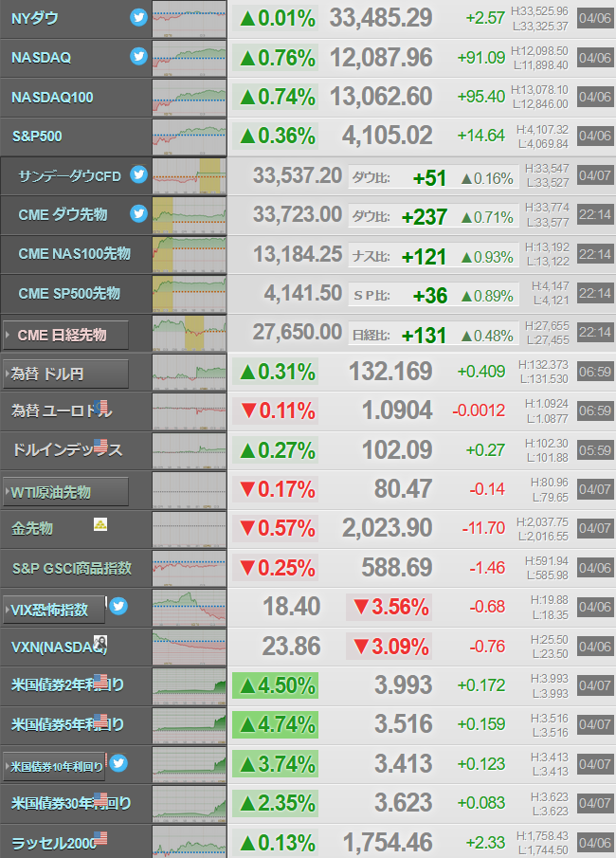This screenshot has height=858, width=616.
Task: Open the CME NAS100先物 link
Action: [x=75, y=254]
